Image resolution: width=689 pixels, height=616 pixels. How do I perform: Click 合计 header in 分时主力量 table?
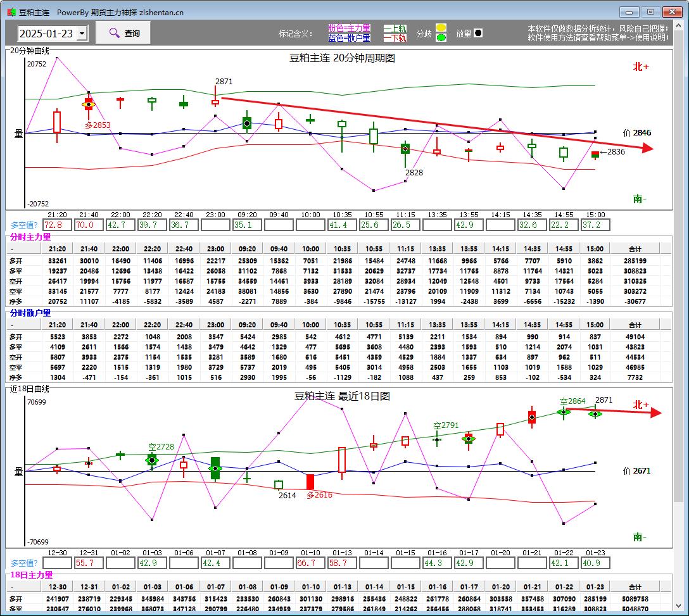click(635, 249)
